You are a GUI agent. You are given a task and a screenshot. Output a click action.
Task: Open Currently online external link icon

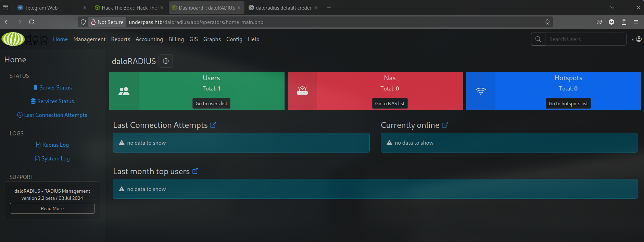click(x=445, y=125)
